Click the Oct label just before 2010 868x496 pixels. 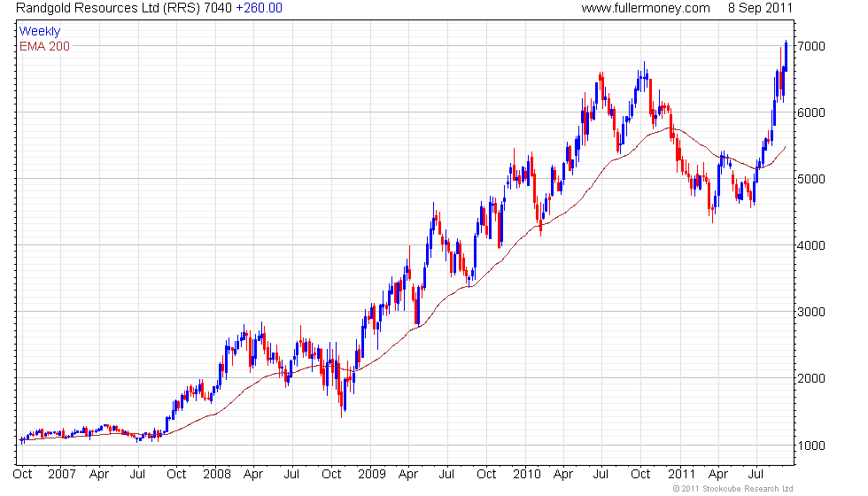coord(486,475)
